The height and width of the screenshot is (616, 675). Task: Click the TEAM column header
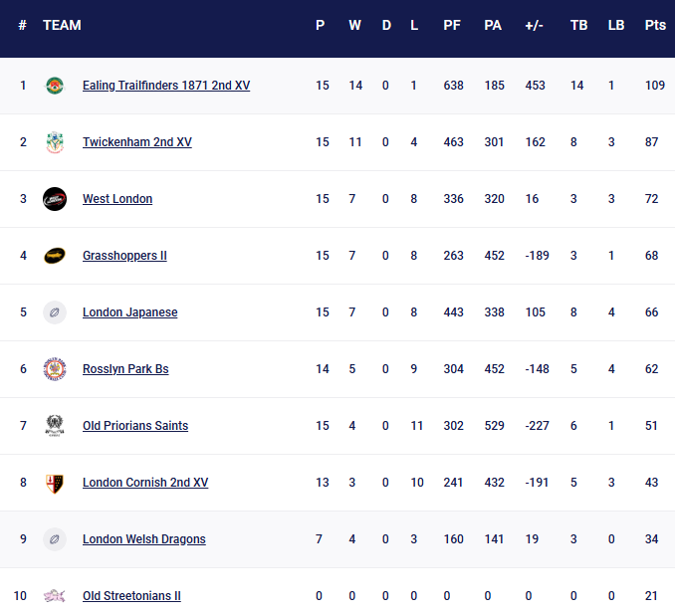click(x=62, y=25)
